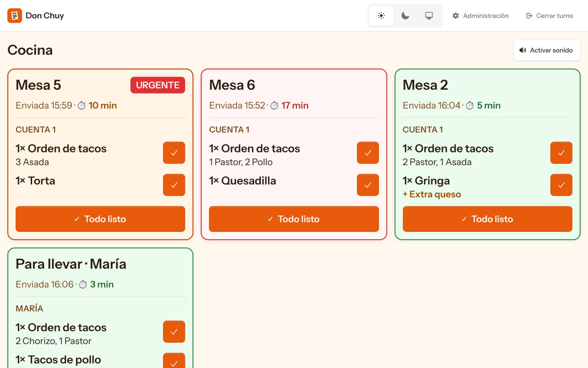The width and height of the screenshot is (588, 368).
Task: Mark María's Tacos de pollo ready
Action: tap(174, 361)
